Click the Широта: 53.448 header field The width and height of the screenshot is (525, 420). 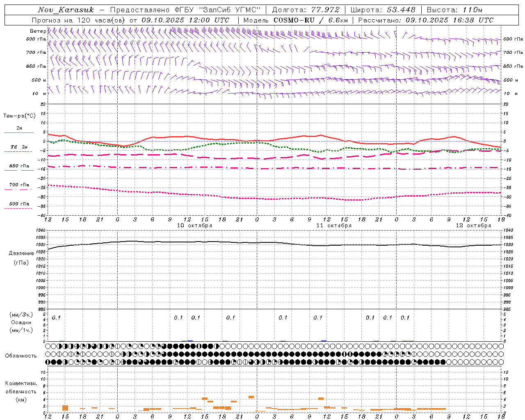tap(383, 10)
